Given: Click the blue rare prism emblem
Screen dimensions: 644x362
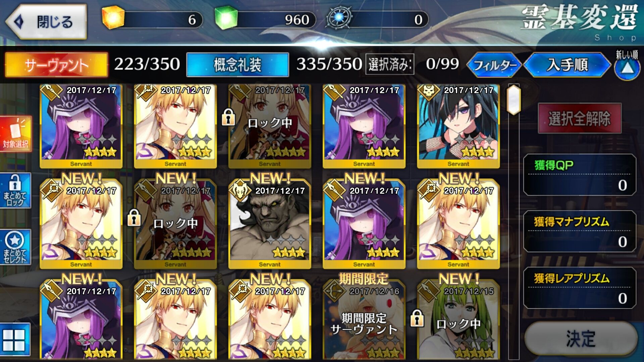Looking at the screenshot, I should pyautogui.click(x=339, y=18).
